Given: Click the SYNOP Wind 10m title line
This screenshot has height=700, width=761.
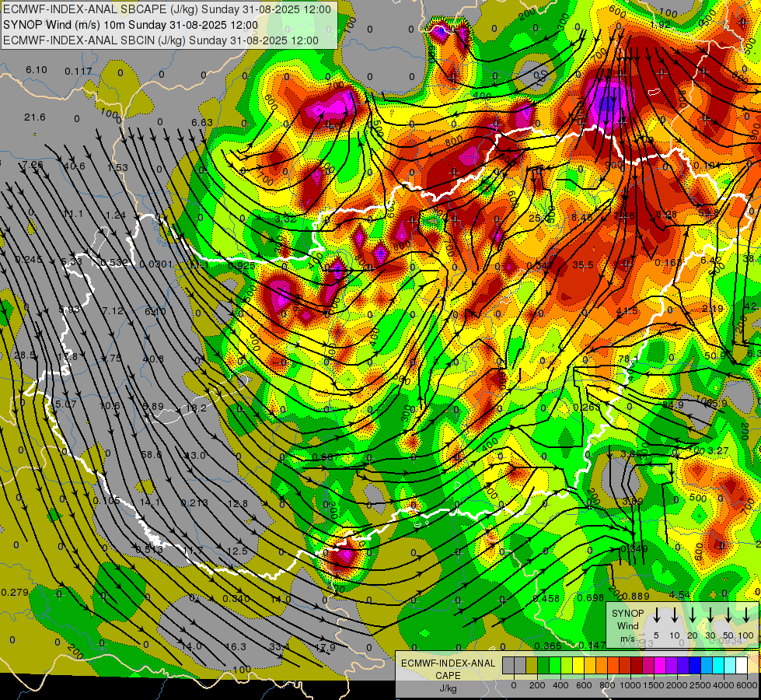Looking at the screenshot, I should point(131,25).
